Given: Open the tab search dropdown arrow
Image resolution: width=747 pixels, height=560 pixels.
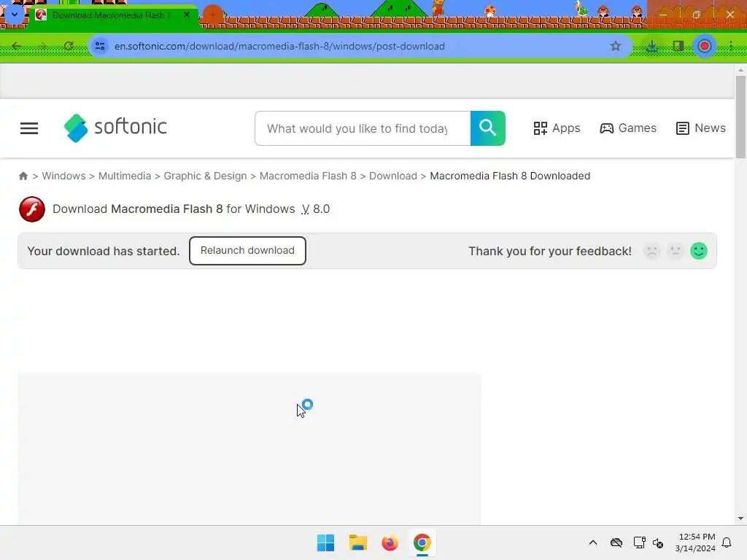Looking at the screenshot, I should coord(15,15).
